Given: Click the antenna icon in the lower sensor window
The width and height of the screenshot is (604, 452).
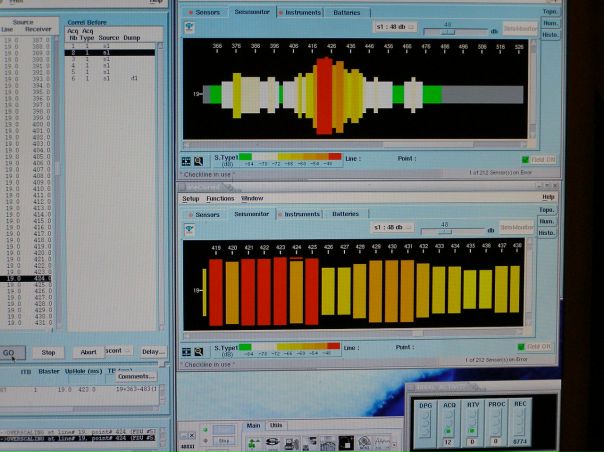Looking at the screenshot, I should [188, 228].
